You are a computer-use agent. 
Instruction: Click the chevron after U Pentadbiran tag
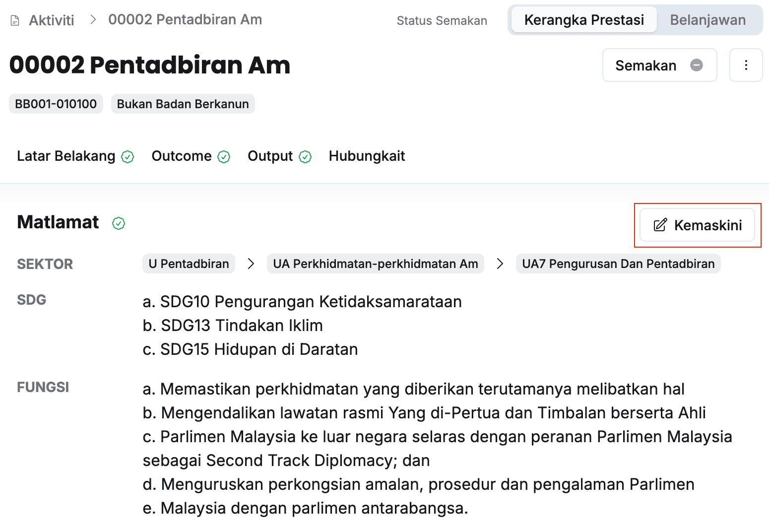tap(251, 264)
